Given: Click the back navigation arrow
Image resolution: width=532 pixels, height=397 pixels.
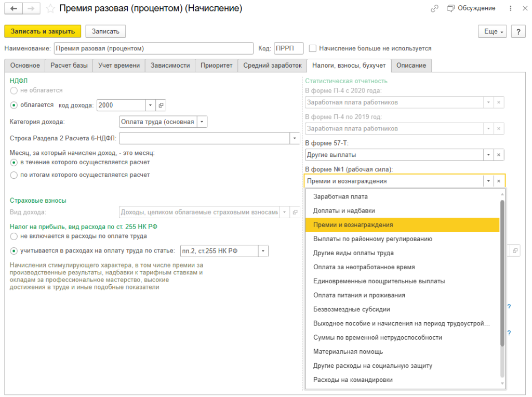Looking at the screenshot, I should point(14,9).
